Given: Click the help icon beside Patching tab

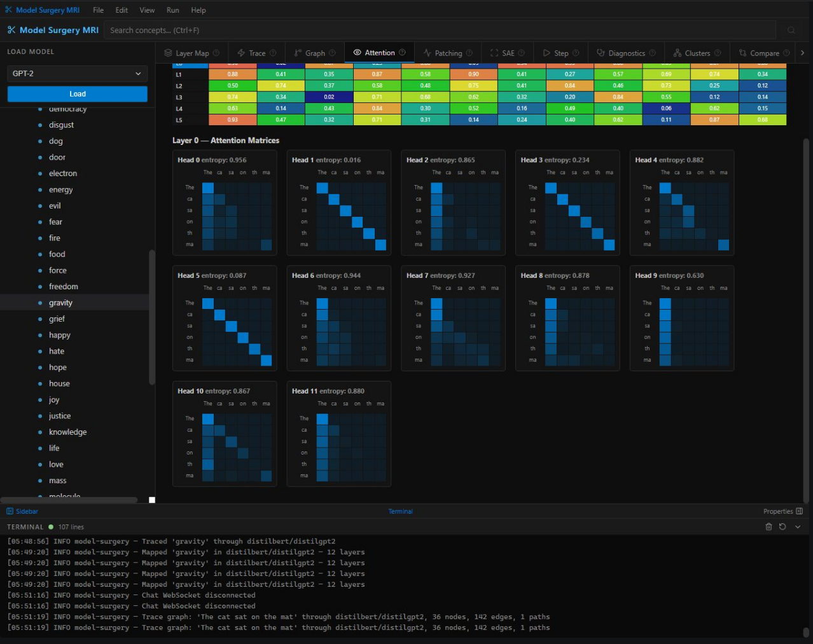Looking at the screenshot, I should pyautogui.click(x=469, y=53).
